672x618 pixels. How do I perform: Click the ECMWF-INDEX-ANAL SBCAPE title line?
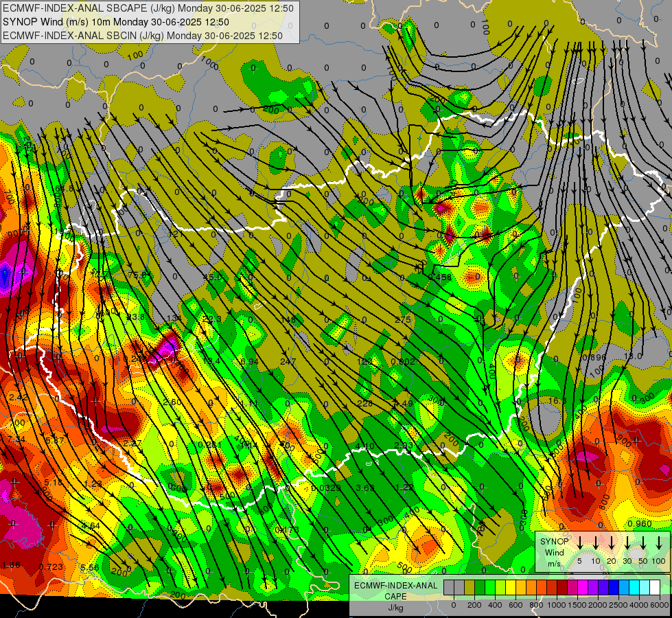[148, 8]
